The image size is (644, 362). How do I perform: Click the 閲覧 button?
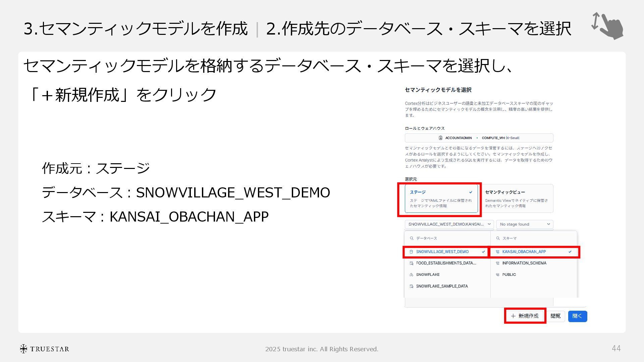(x=555, y=316)
